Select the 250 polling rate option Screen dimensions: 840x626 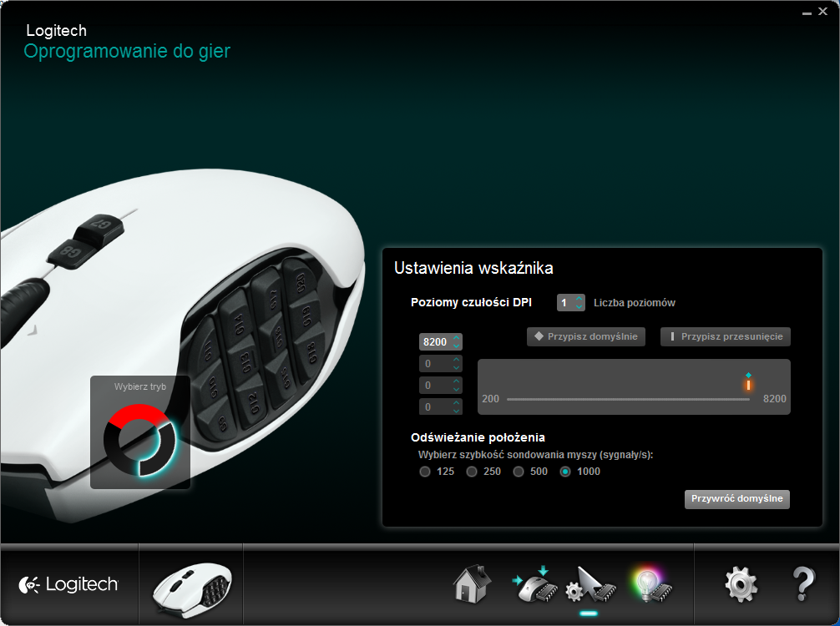472,472
